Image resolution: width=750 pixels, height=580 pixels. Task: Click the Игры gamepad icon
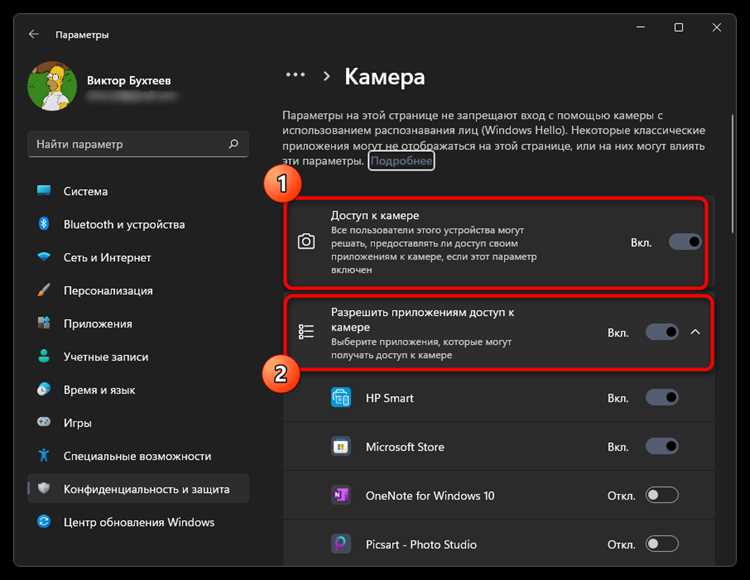coord(44,422)
